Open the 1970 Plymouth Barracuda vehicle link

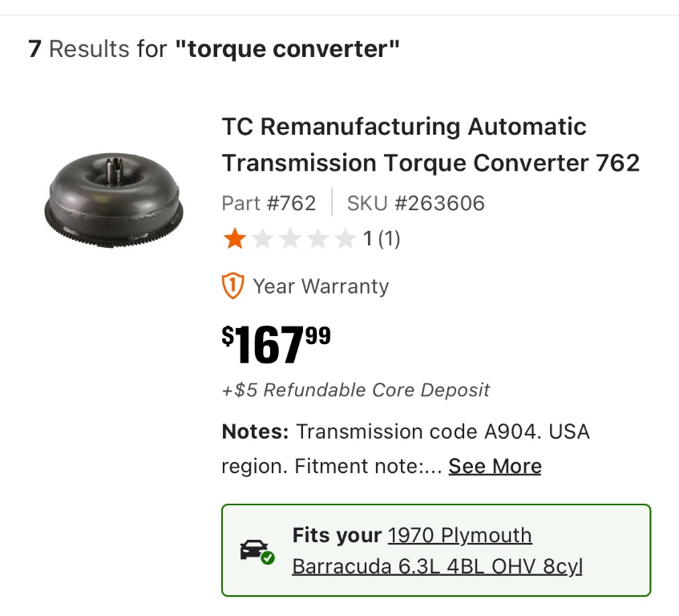click(437, 551)
